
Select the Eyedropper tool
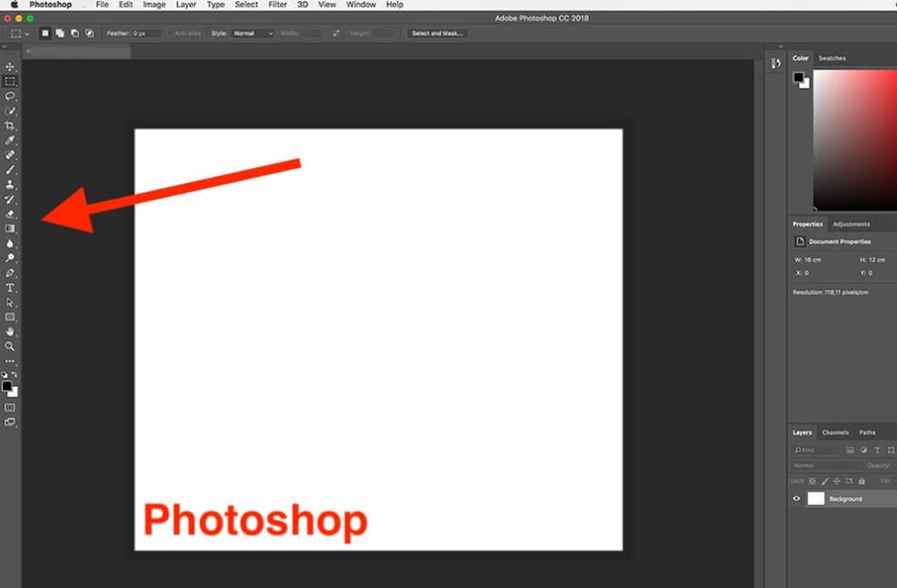coord(10,140)
